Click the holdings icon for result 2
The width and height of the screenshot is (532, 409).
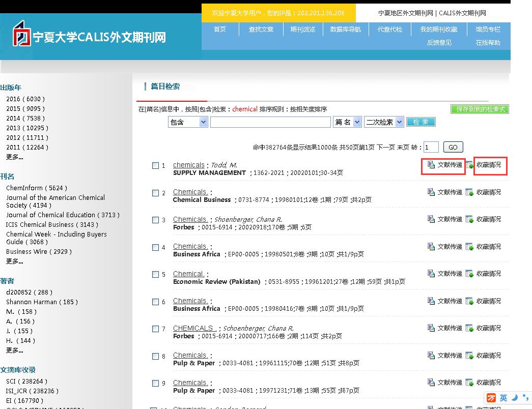(469, 192)
